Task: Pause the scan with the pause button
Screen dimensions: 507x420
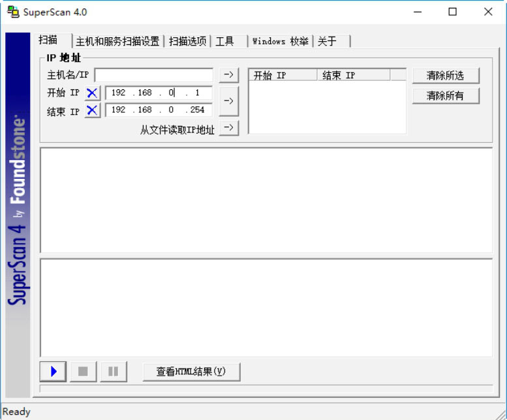Action: (113, 372)
